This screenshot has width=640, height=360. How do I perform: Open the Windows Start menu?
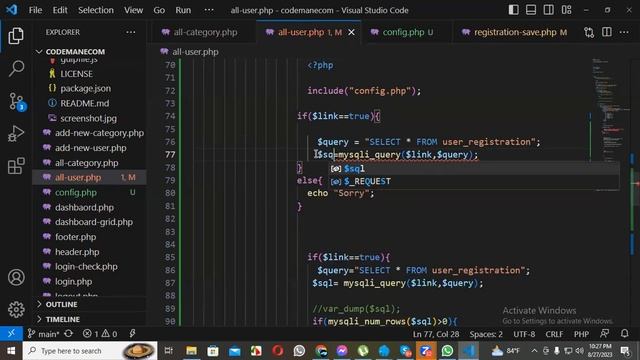click(x=11, y=351)
